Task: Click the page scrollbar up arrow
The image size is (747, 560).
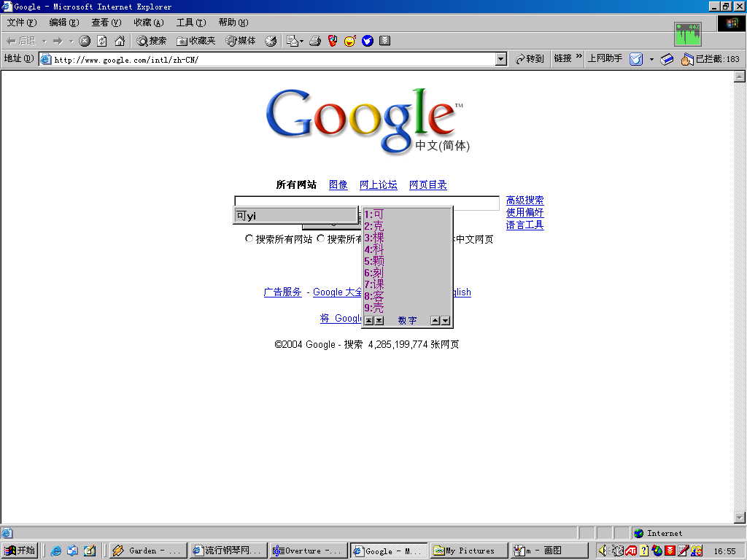Action: (x=740, y=76)
